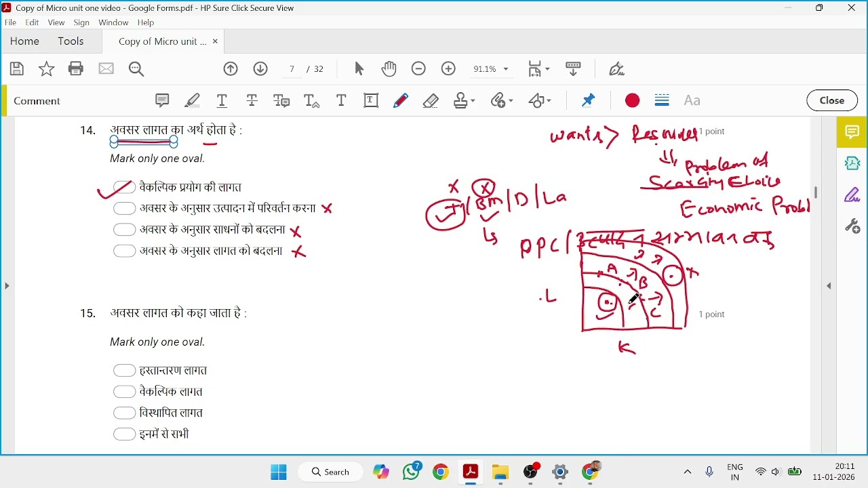Close the Comment toolbar
The width and height of the screenshot is (868, 488).
pos(833,100)
